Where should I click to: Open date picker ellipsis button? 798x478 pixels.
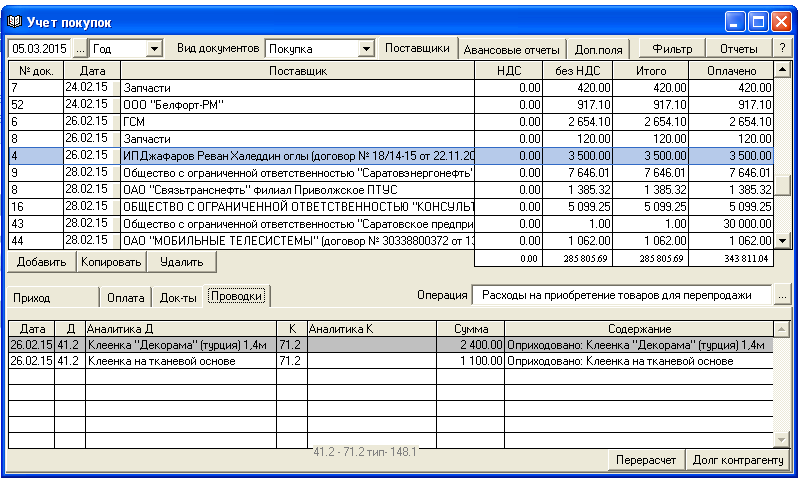tap(80, 48)
